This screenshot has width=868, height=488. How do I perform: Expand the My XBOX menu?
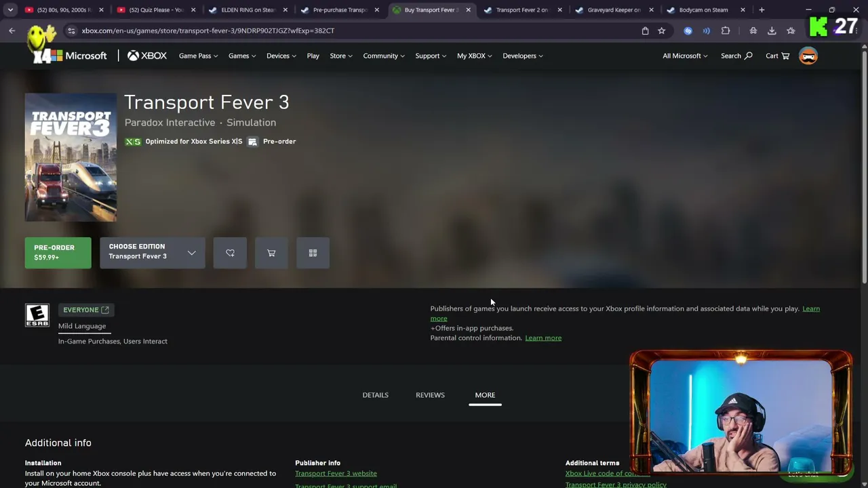(x=475, y=56)
